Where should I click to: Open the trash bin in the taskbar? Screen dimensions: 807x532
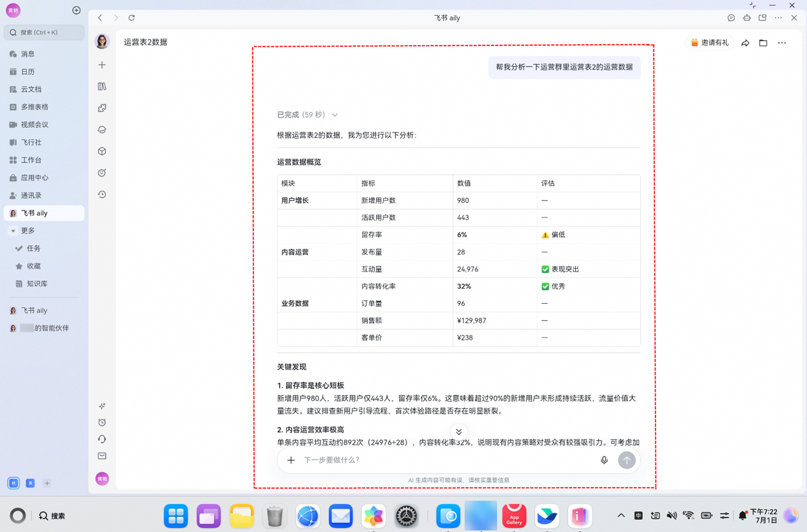(275, 516)
